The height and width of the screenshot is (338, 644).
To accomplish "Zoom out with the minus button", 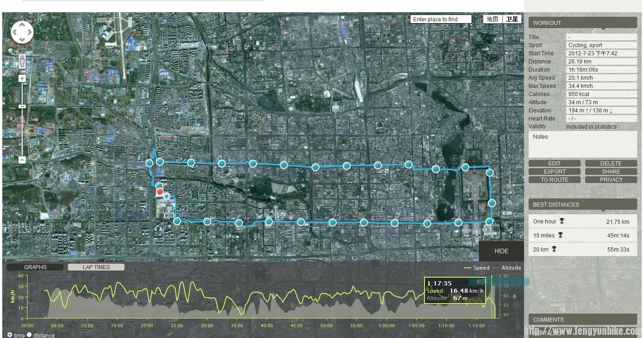I will click(22, 160).
